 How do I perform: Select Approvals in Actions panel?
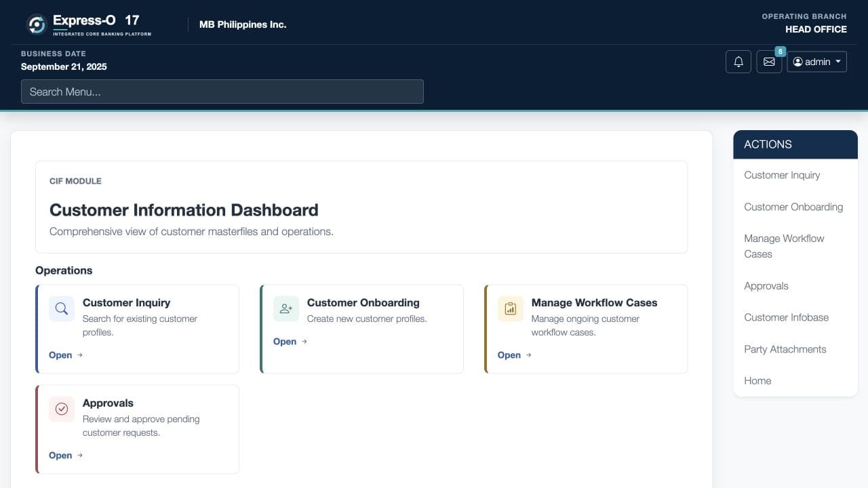(x=766, y=286)
